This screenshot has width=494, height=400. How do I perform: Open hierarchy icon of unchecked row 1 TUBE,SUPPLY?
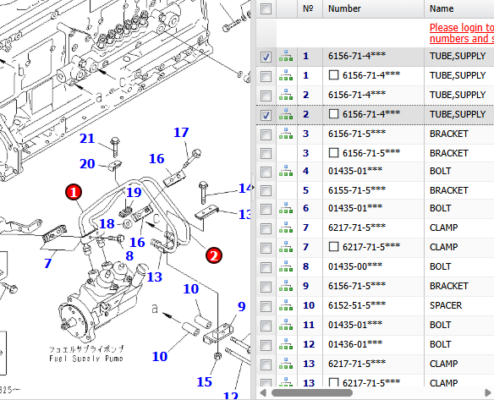pyautogui.click(x=286, y=76)
